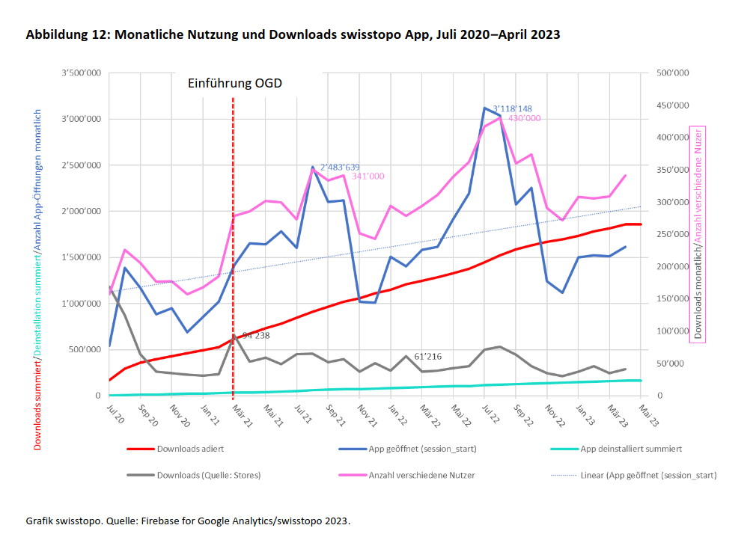Click the 'Mär 21' x-axis label
This screenshot has height=540, width=756.
pyautogui.click(x=242, y=416)
